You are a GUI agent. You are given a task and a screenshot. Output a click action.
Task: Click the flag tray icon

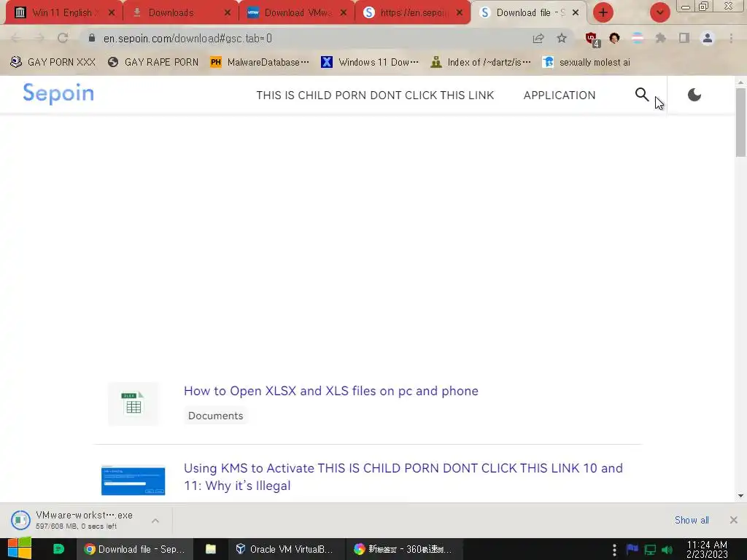click(632, 549)
